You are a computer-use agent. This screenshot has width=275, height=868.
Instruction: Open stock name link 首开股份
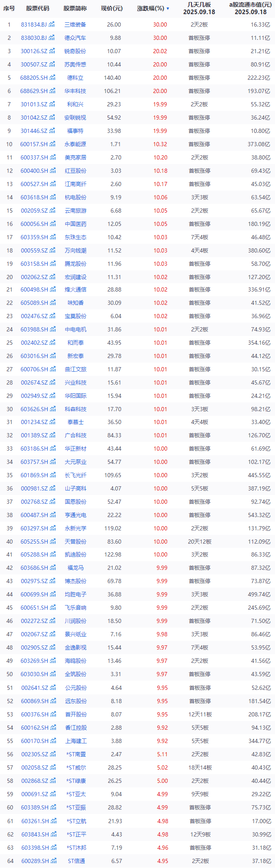tap(76, 714)
